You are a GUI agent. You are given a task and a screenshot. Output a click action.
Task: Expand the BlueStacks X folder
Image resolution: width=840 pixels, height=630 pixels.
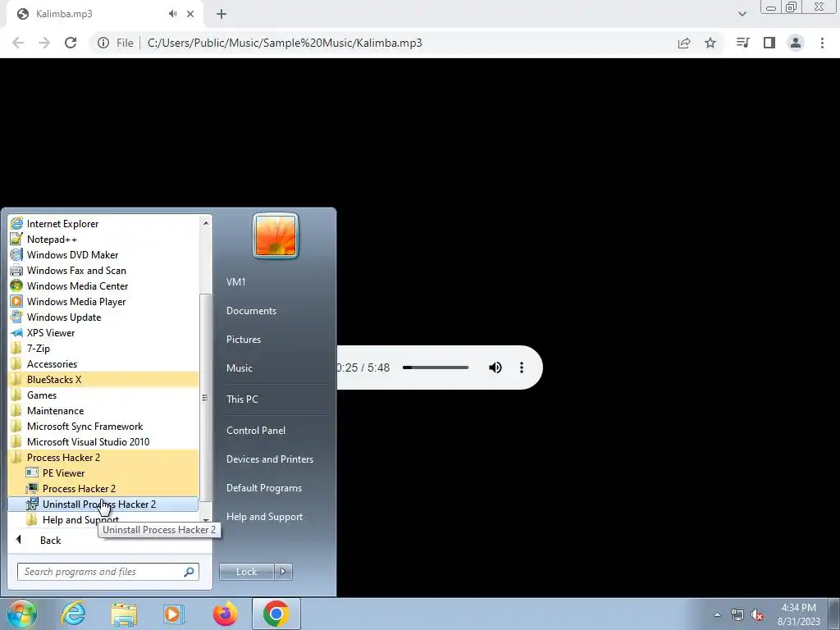point(103,379)
